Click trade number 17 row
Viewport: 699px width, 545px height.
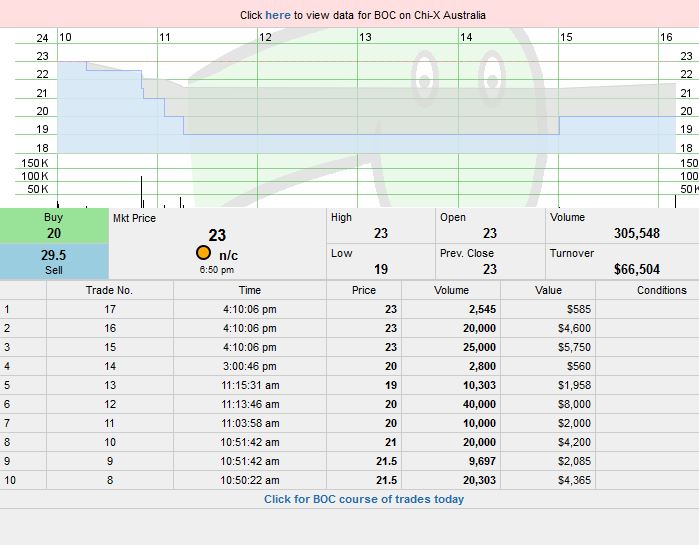point(110,309)
